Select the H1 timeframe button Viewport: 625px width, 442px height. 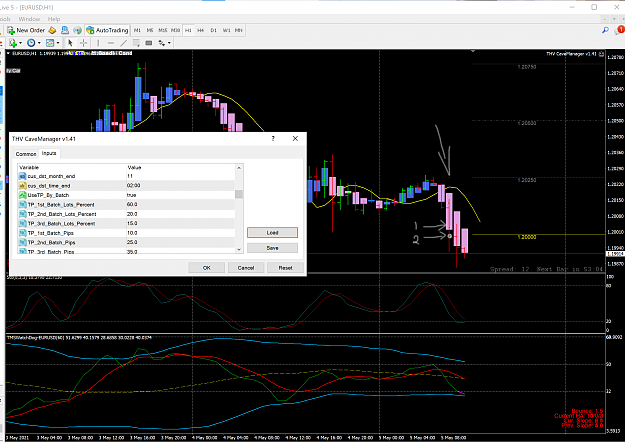tap(188, 30)
